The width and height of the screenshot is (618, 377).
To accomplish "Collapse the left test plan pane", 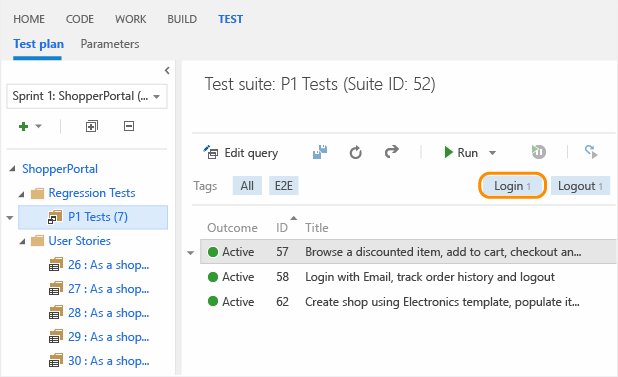I will [167, 71].
